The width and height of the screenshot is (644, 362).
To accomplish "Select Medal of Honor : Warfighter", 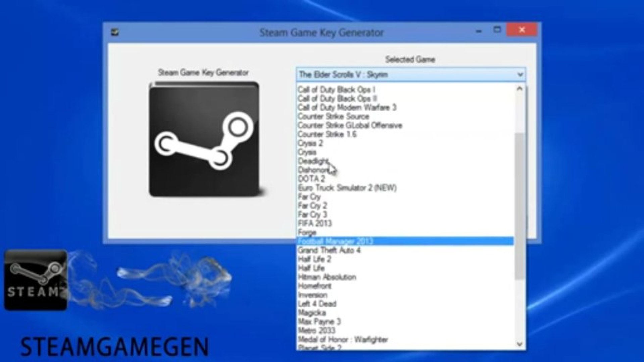I will coord(343,340).
